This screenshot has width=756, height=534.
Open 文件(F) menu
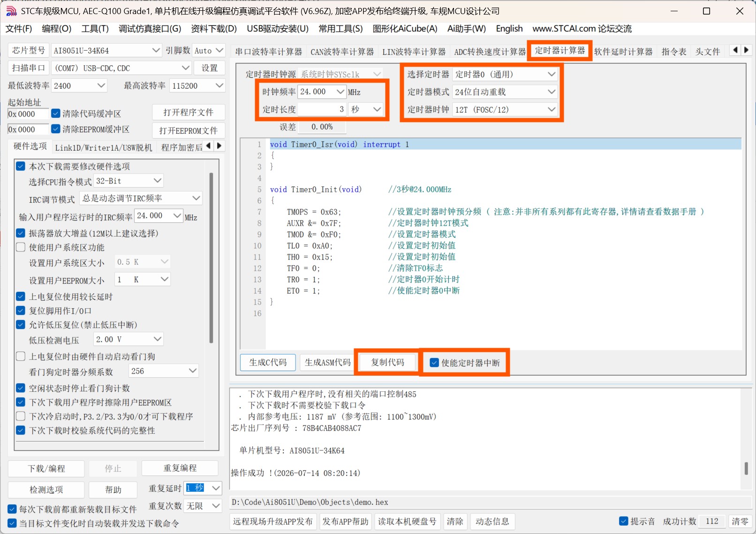click(x=19, y=29)
